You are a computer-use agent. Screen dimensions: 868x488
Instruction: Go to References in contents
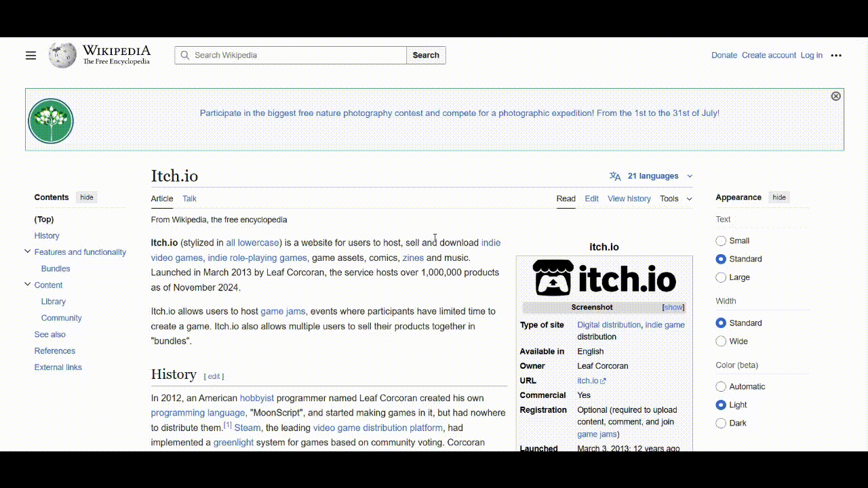pos(55,351)
